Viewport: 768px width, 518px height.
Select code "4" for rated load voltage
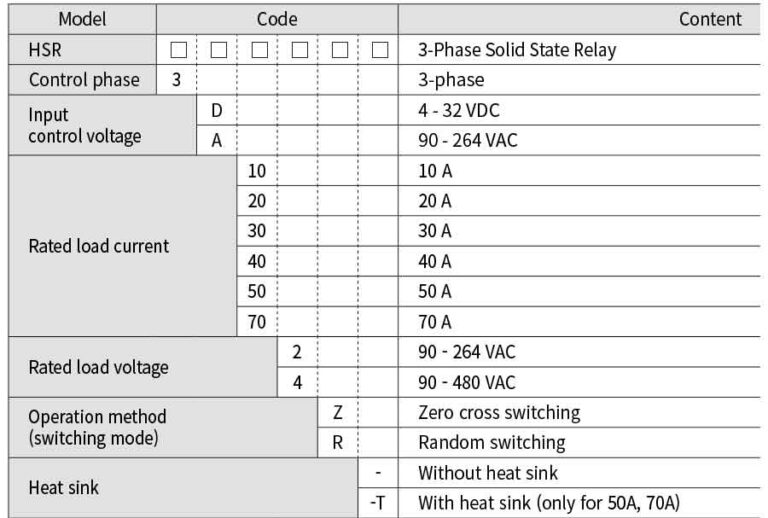(x=297, y=382)
